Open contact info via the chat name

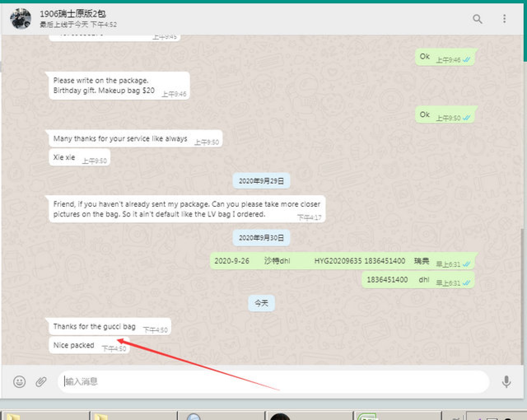pos(73,14)
